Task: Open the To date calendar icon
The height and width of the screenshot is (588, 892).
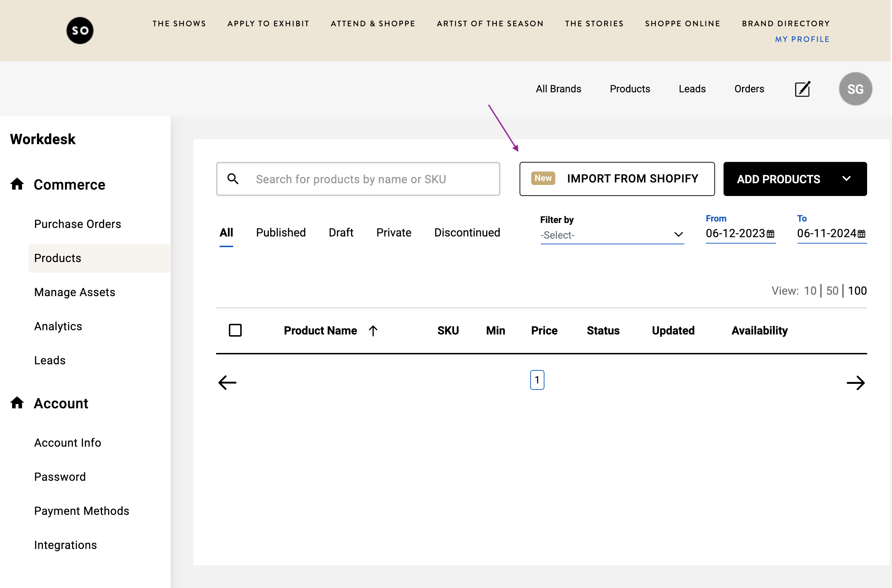Action: [861, 234]
